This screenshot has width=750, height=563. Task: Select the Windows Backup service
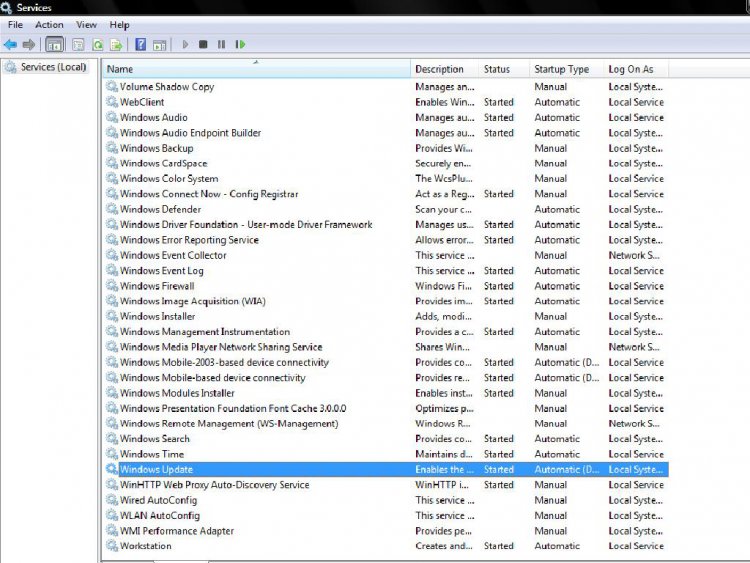pos(386,148)
